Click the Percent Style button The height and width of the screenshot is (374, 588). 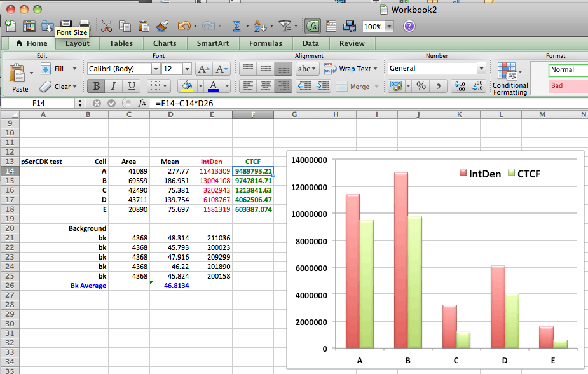[421, 86]
